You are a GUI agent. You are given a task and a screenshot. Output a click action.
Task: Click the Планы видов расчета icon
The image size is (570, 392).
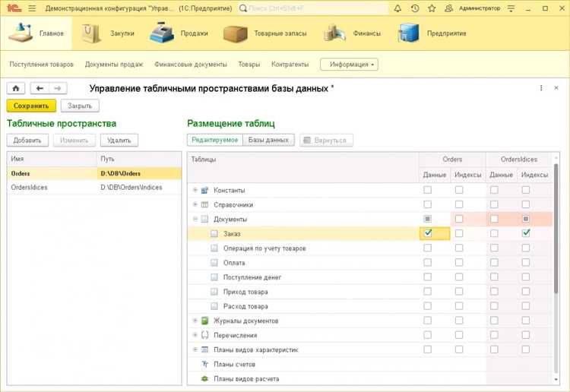[x=204, y=378]
